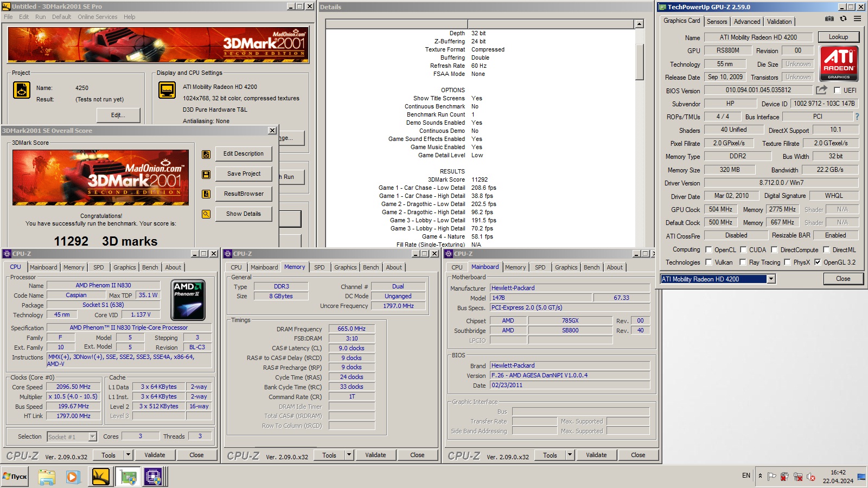Open Windows Explorer from the taskbar
Screen dimensions: 868x488
pyautogui.click(x=47, y=477)
